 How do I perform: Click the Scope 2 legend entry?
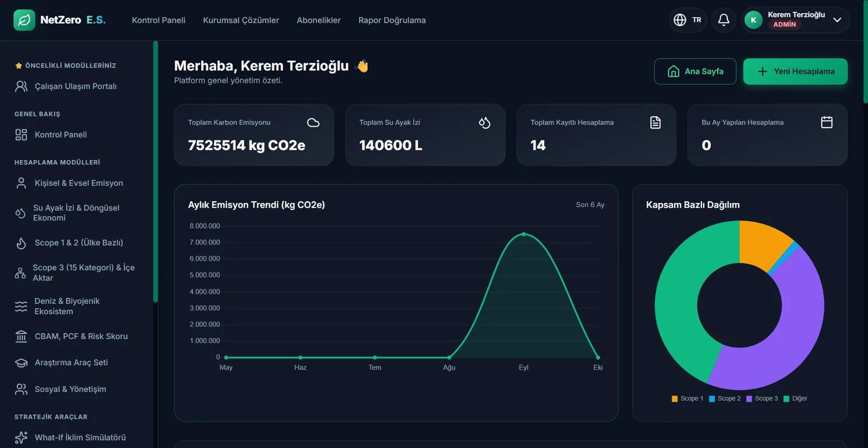click(725, 399)
